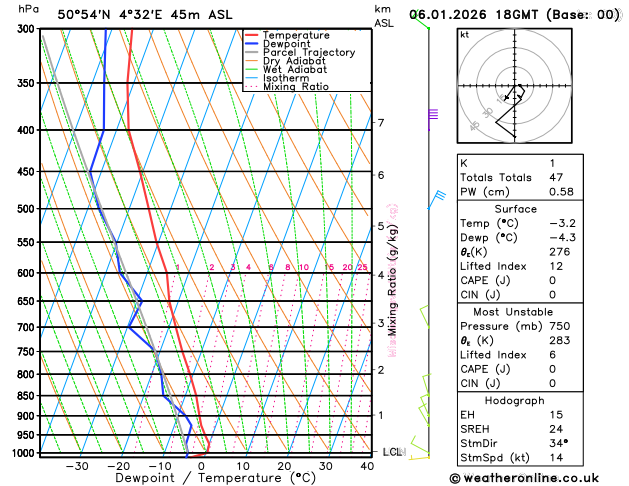Click the vertical "Mixing Ratio (g/kg)" axis title

pos(392,280)
